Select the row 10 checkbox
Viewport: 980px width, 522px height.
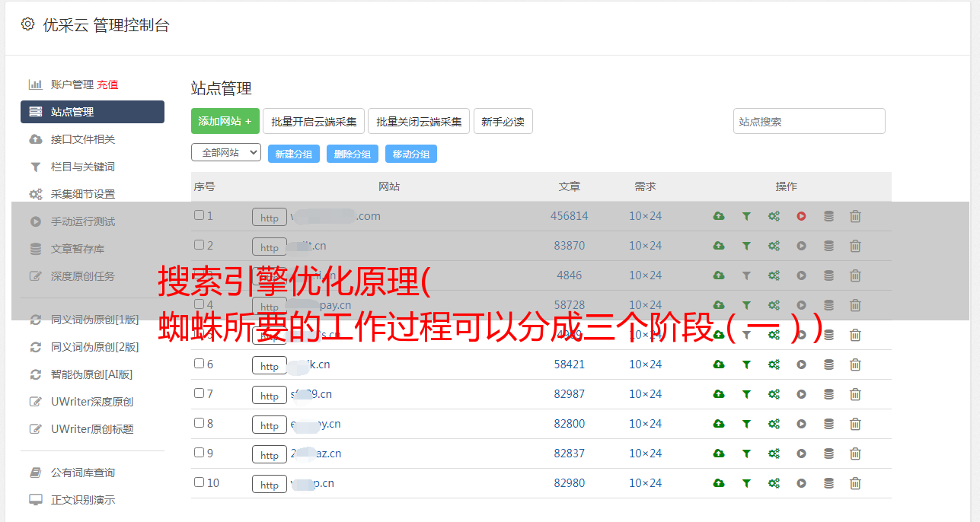pos(199,482)
